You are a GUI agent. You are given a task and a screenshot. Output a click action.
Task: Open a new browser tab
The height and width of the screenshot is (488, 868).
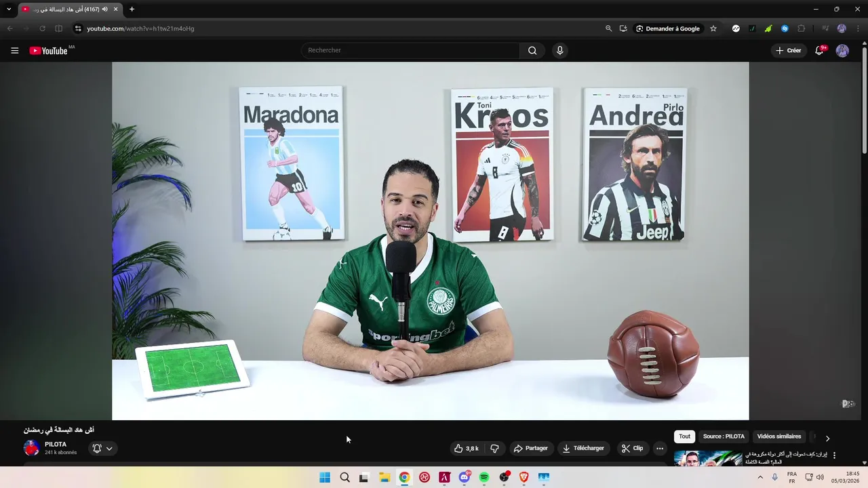(x=132, y=9)
